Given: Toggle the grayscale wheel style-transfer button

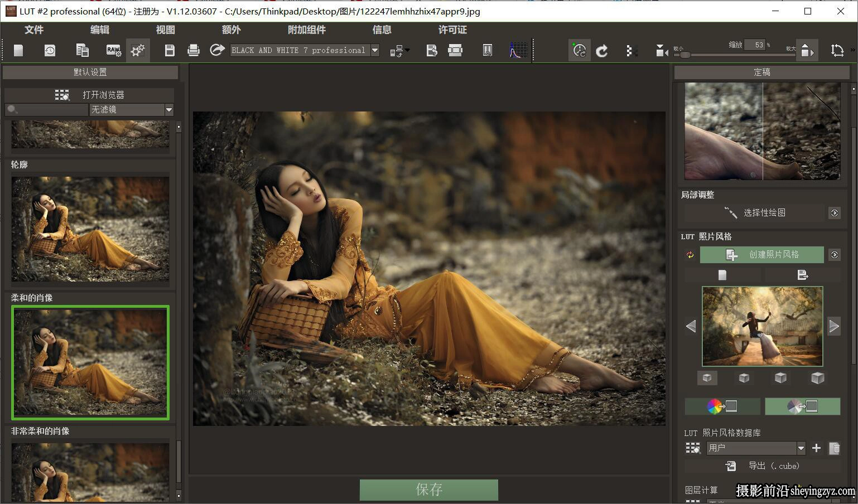Looking at the screenshot, I should point(802,406).
